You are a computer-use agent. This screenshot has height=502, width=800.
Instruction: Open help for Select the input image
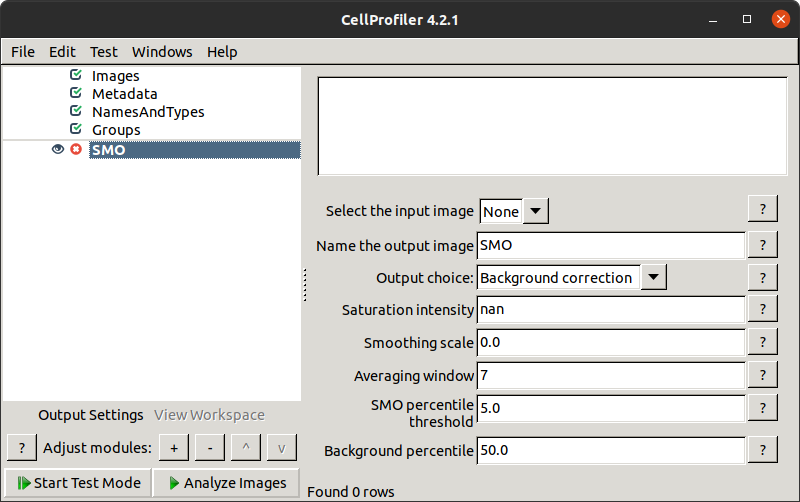pos(763,209)
